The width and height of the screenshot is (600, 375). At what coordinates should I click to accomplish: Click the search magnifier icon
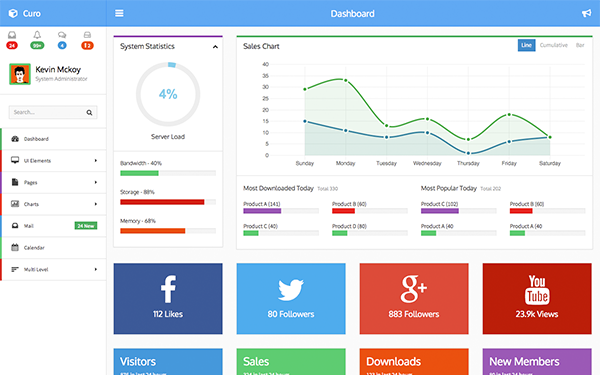[x=89, y=112]
